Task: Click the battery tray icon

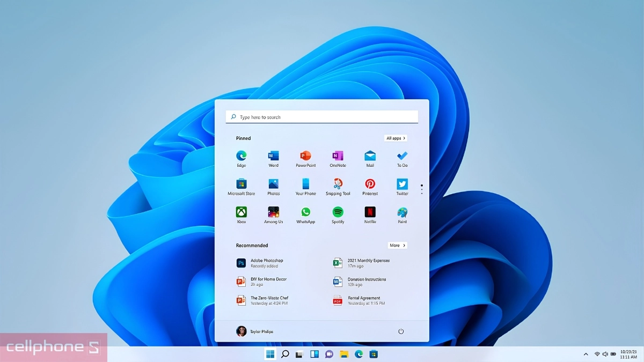Action: [x=613, y=354]
